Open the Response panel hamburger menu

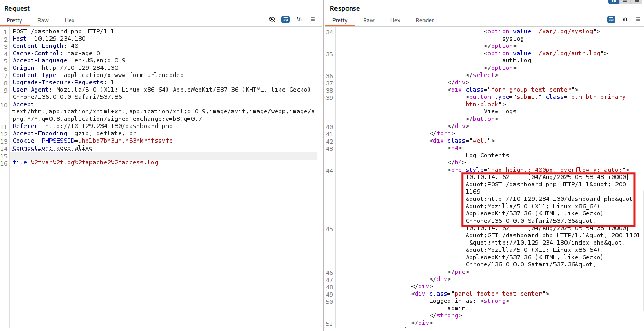(638, 19)
